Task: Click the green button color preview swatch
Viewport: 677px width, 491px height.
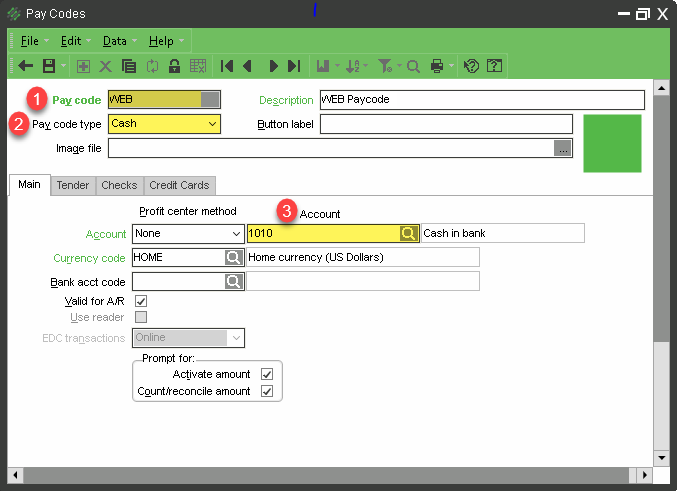Action: pos(612,143)
